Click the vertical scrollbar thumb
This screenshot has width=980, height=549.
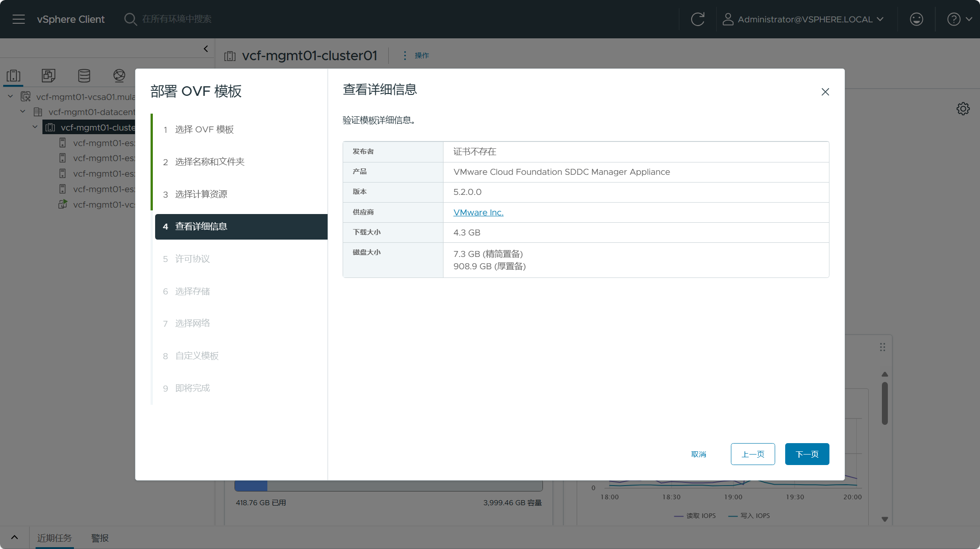885,403
